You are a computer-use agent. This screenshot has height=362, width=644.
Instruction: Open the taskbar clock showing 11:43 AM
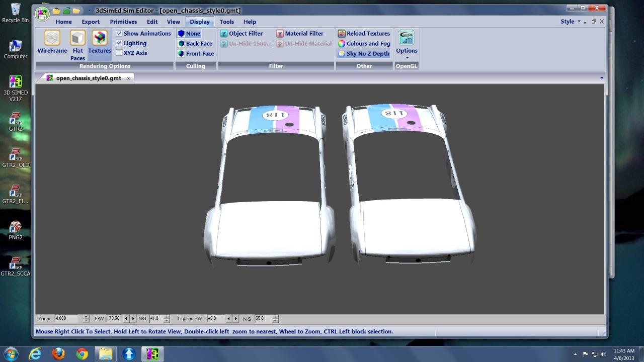[x=624, y=354]
